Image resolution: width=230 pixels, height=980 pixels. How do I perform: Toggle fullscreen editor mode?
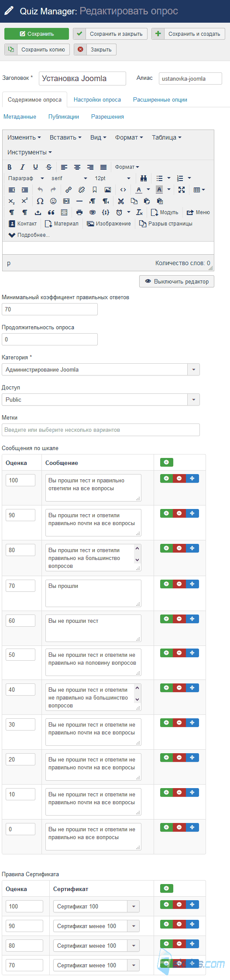tap(182, 190)
